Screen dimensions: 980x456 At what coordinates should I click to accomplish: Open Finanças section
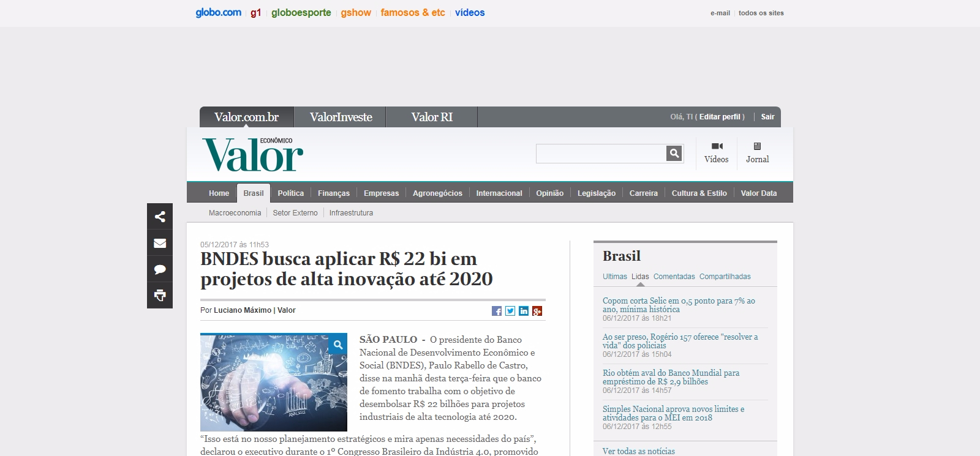pos(334,193)
